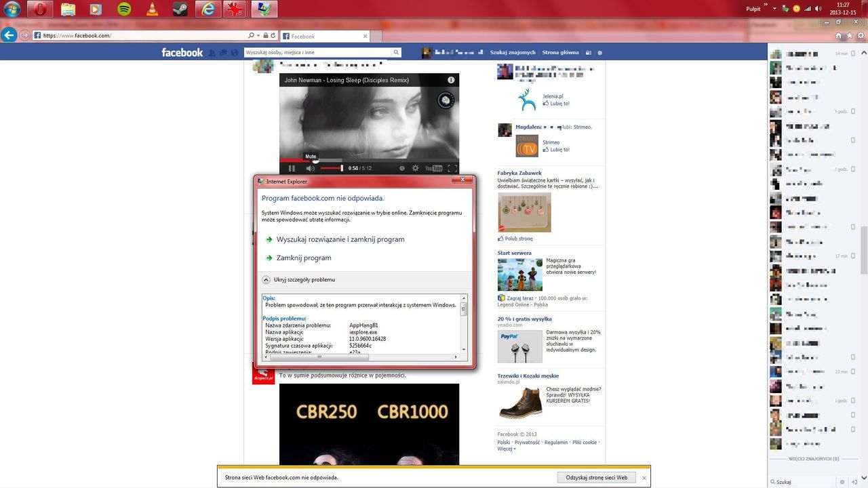Click Lubię to! under Strimeo
The width and height of the screenshot is (868, 488).
point(556,150)
